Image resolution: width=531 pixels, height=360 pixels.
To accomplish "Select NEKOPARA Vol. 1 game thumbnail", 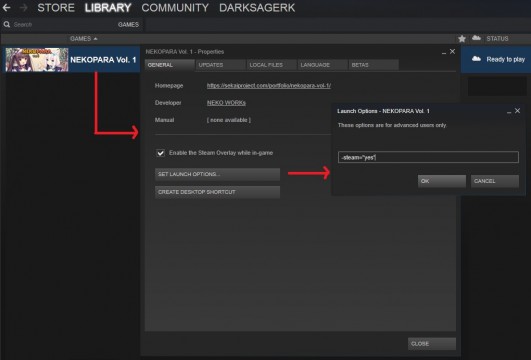I will pos(37,60).
